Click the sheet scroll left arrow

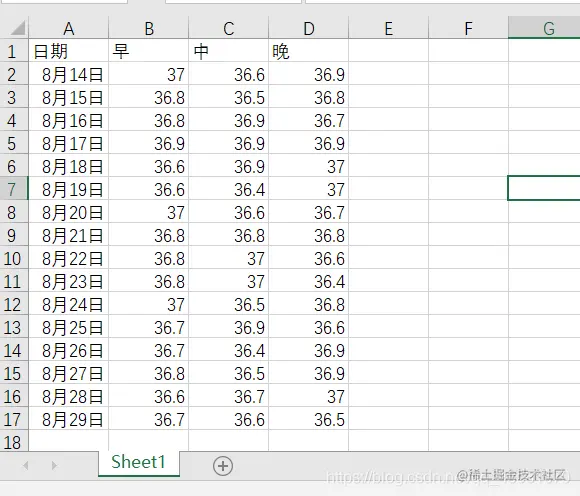[26, 465]
